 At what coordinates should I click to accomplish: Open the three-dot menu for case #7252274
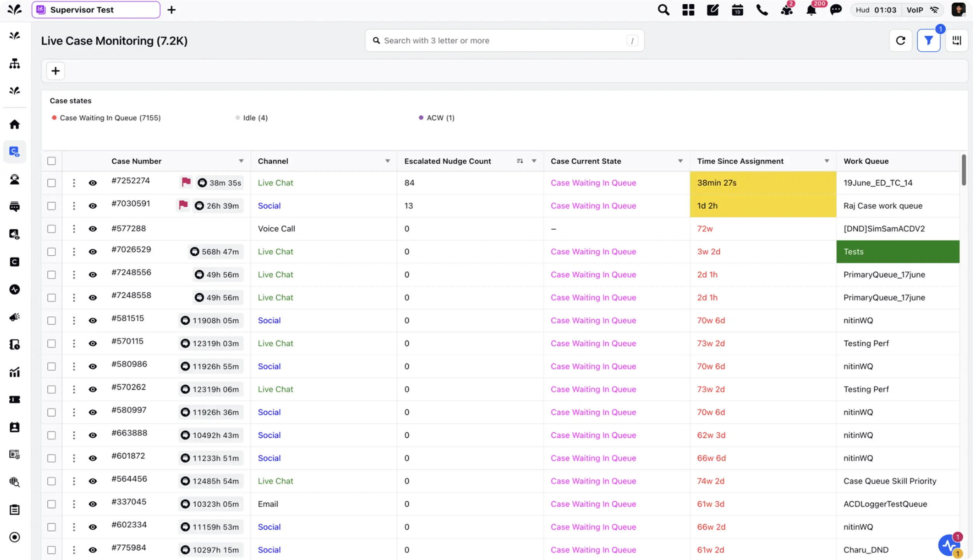(74, 183)
